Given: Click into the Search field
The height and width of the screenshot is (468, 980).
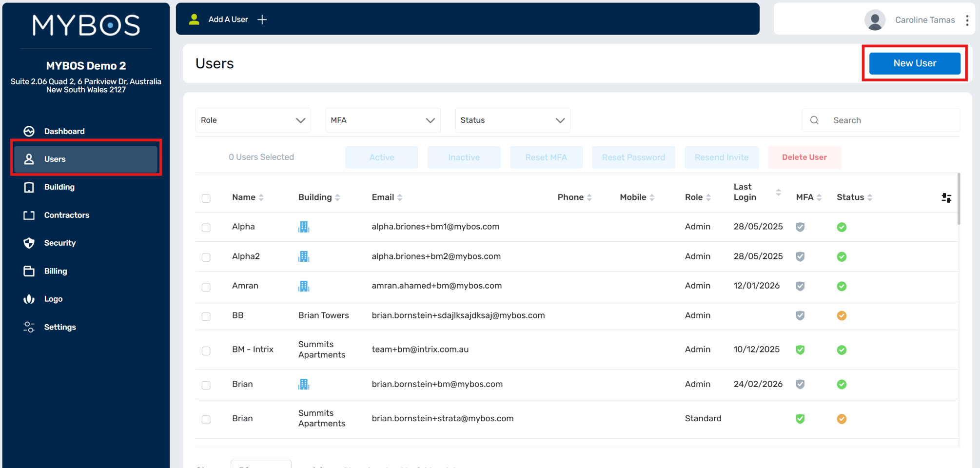Looking at the screenshot, I should [881, 120].
